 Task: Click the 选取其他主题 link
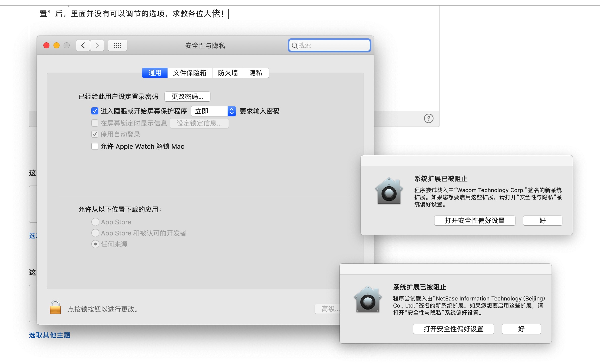[x=50, y=335]
